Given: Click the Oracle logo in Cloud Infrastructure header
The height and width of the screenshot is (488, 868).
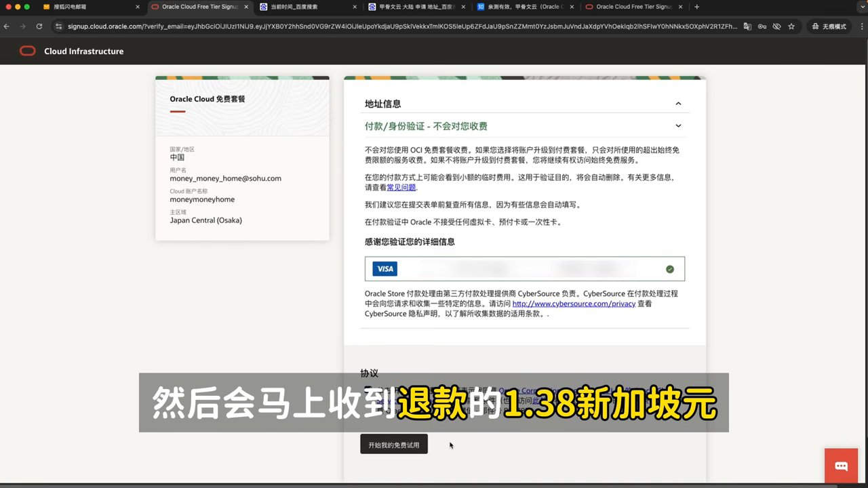Looking at the screenshot, I should [28, 51].
